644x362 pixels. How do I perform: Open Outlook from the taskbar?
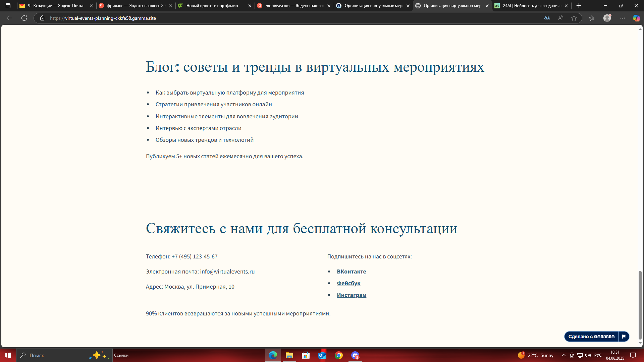click(322, 355)
